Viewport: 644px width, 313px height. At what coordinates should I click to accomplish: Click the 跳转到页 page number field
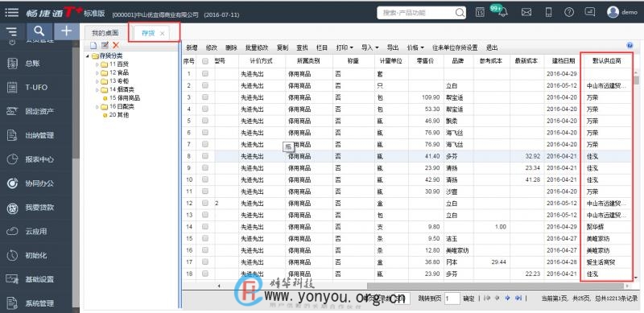452,299
